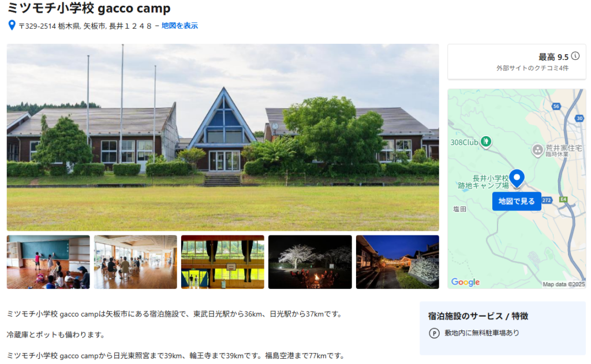Open the group seated in hall thumbnail
591x364 pixels.
135,262
